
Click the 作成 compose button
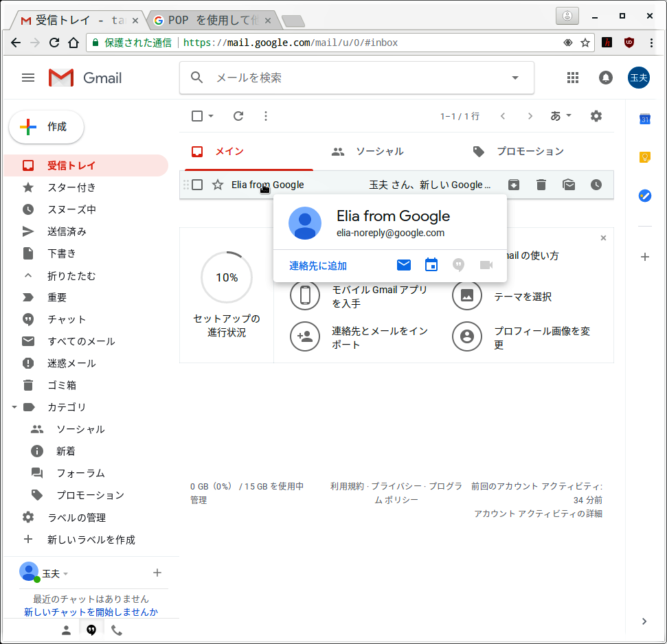46,127
